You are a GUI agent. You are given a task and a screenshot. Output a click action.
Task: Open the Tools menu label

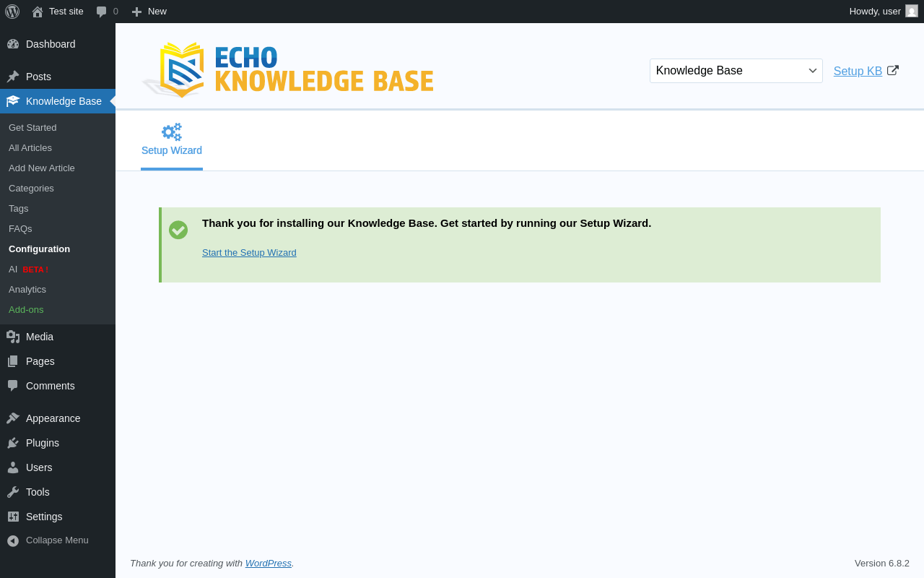38,492
